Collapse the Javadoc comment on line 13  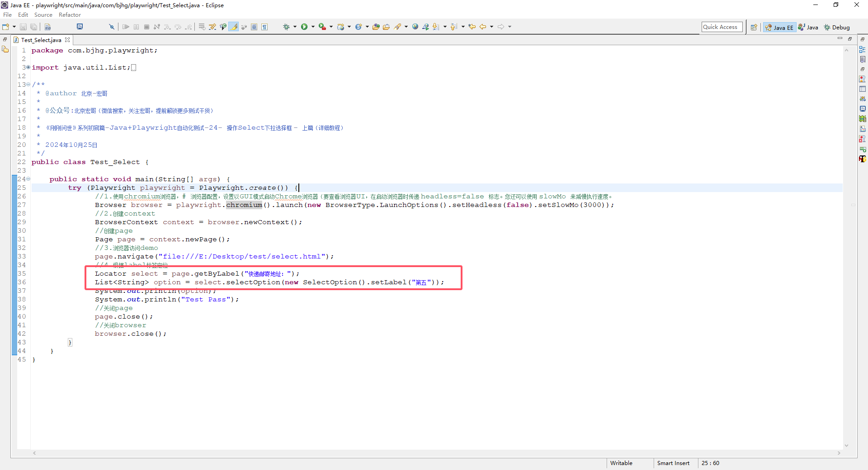point(28,85)
